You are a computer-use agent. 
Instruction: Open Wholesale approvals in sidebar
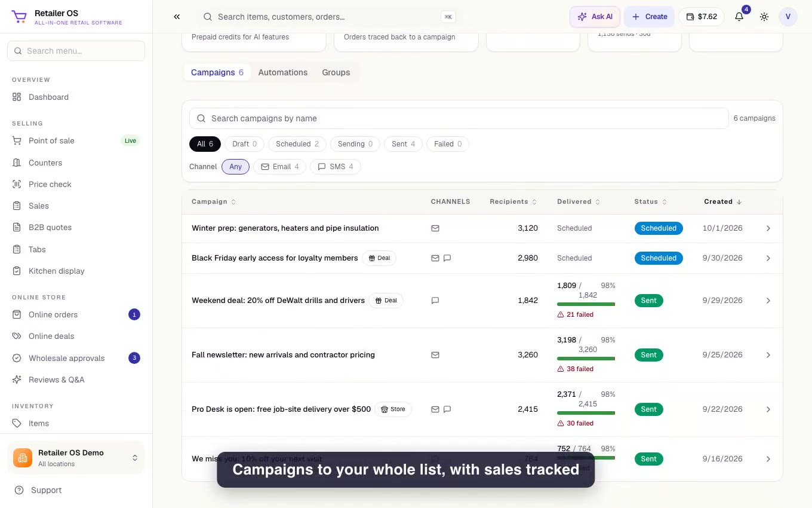click(x=76, y=358)
